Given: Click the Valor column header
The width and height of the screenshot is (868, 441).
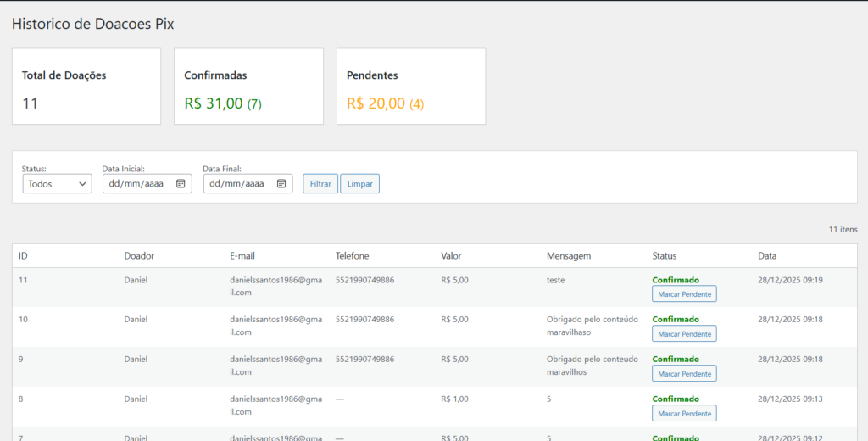Looking at the screenshot, I should 451,255.
